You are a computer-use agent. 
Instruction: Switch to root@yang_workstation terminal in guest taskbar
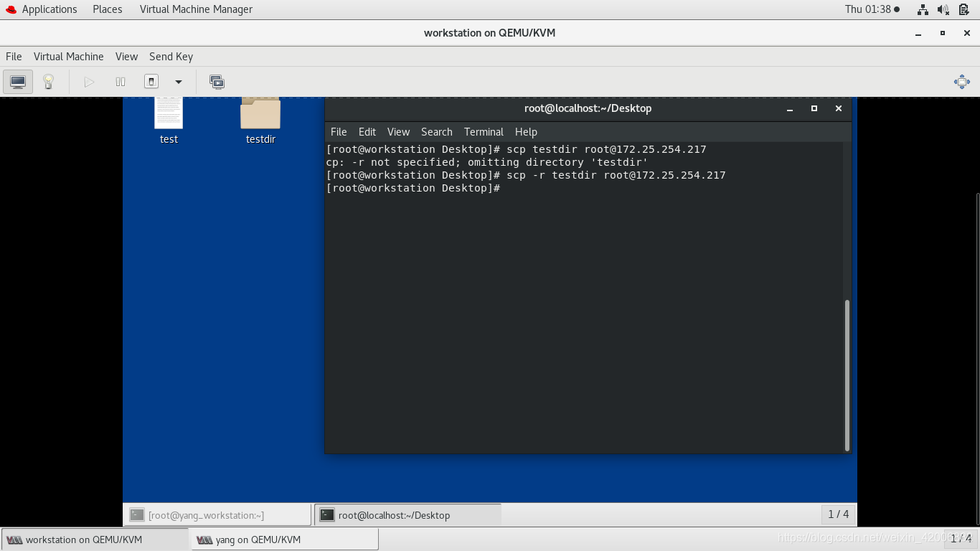click(x=217, y=514)
